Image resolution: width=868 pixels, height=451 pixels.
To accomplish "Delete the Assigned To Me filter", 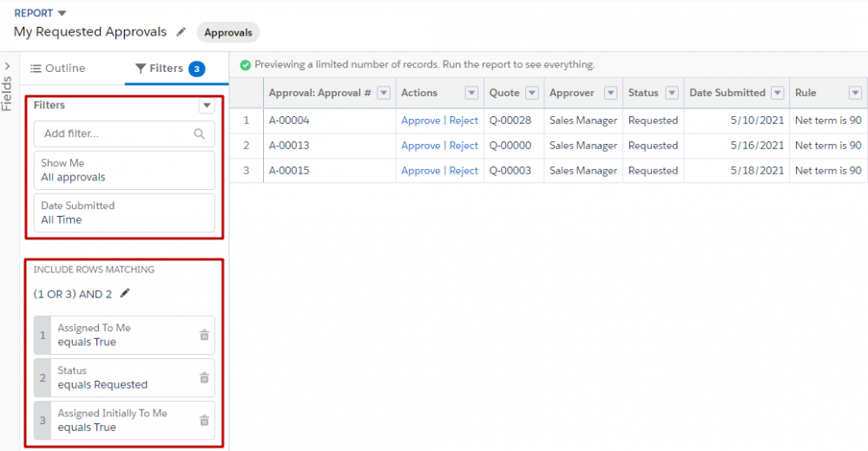I will pos(204,335).
